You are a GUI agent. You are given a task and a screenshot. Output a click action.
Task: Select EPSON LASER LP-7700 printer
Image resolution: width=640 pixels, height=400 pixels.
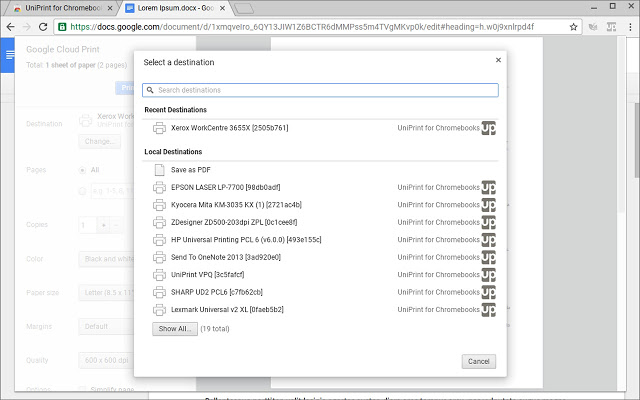[x=320, y=187]
